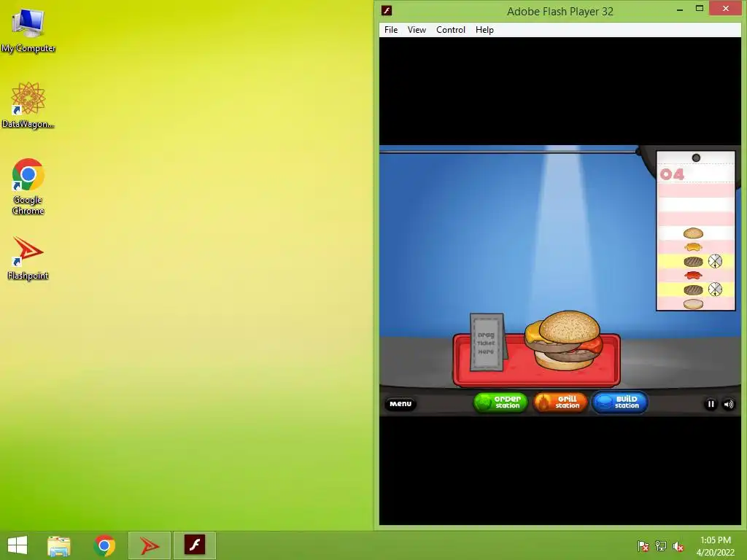The image size is (747, 560).
Task: Click the top bun on the order ticket
Action: 693,233
